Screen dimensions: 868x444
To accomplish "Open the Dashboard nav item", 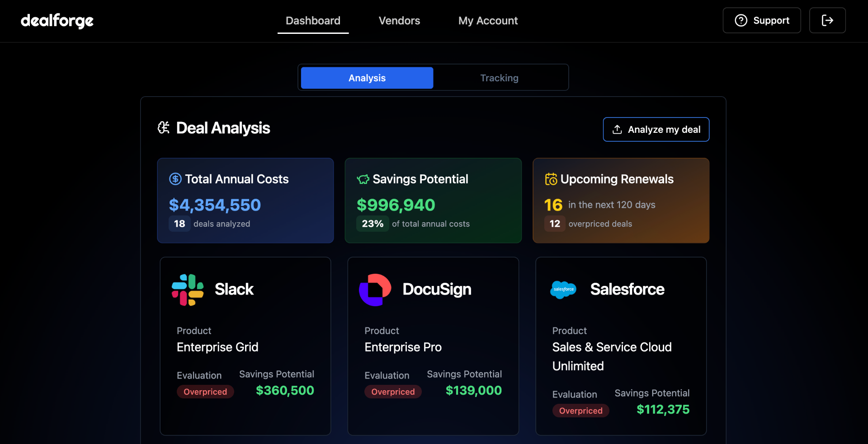I will [313, 21].
